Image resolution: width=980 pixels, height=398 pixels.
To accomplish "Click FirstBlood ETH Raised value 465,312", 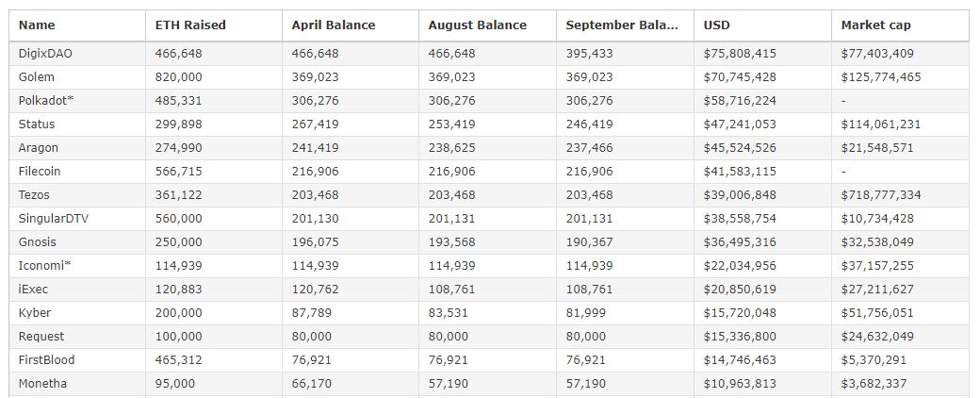I will (x=178, y=360).
